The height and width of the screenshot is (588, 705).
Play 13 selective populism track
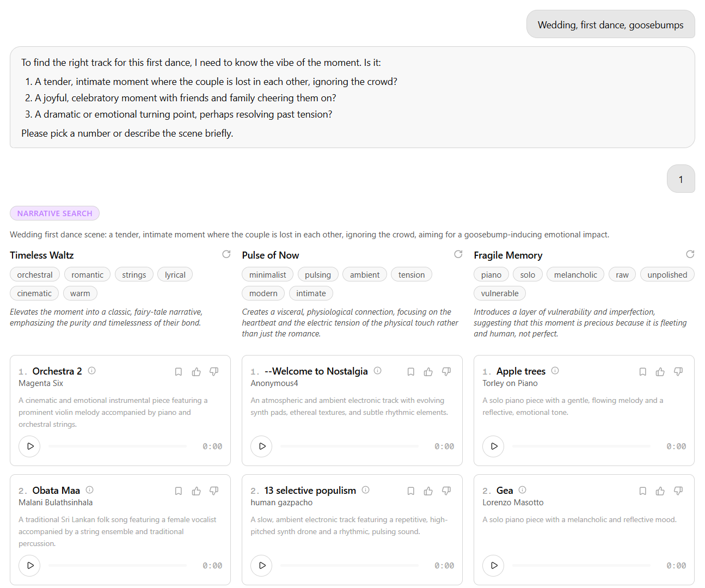pos(262,566)
